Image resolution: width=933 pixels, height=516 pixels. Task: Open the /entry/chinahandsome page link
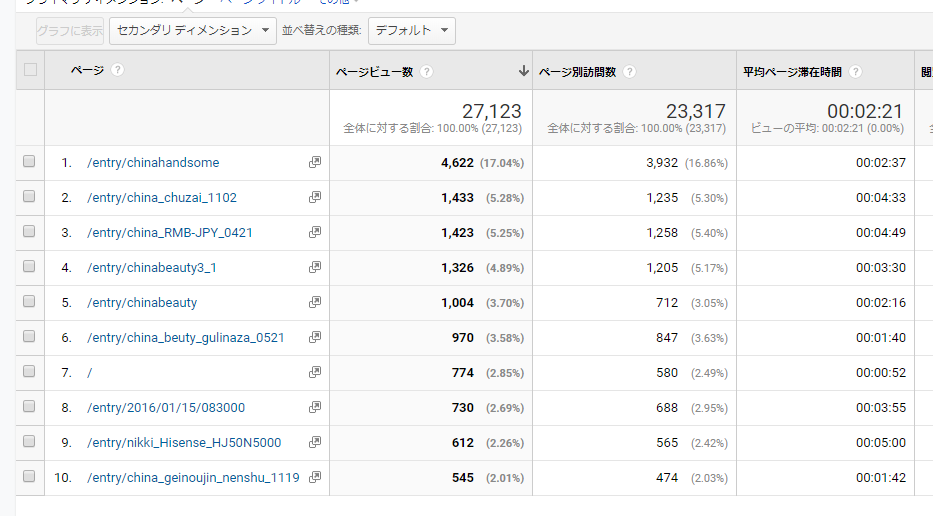pos(153,162)
